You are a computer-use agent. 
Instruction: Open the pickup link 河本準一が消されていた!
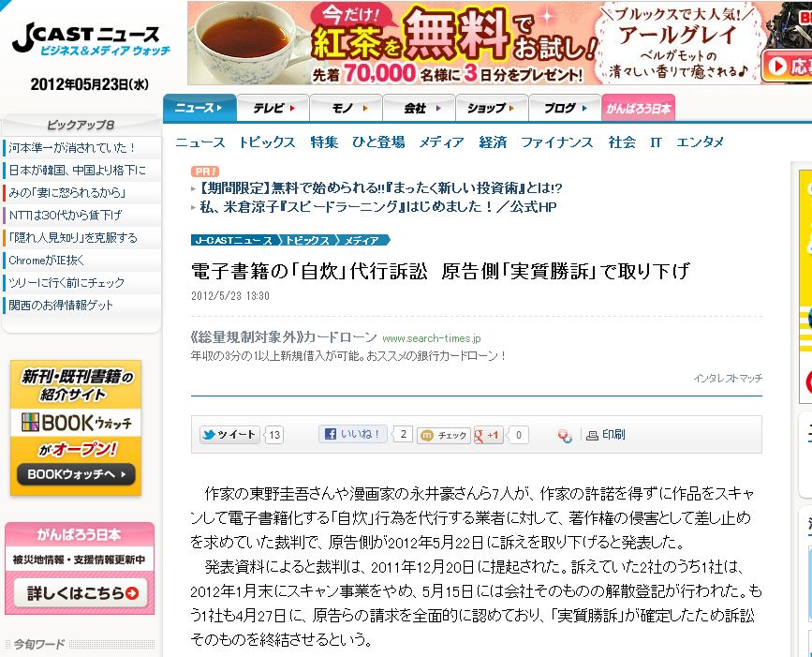tap(72, 148)
